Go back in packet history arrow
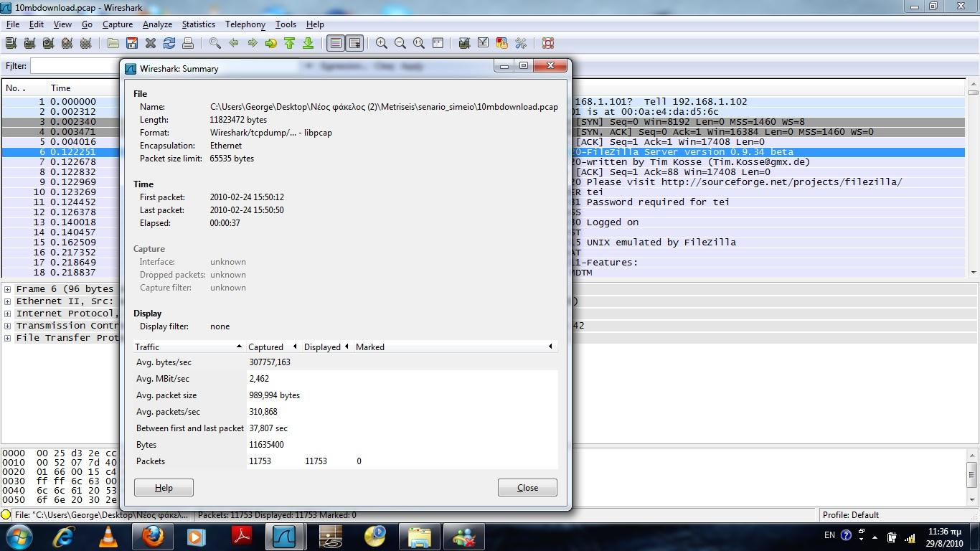 [x=234, y=43]
